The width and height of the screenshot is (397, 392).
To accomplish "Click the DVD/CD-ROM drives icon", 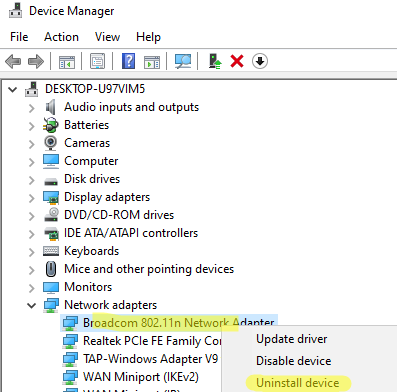I will coord(51,215).
